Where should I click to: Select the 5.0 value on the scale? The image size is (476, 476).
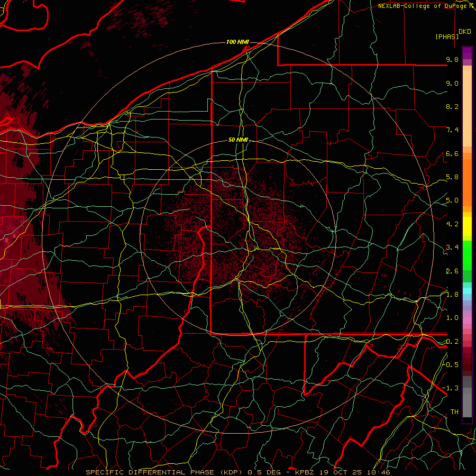(x=452, y=200)
